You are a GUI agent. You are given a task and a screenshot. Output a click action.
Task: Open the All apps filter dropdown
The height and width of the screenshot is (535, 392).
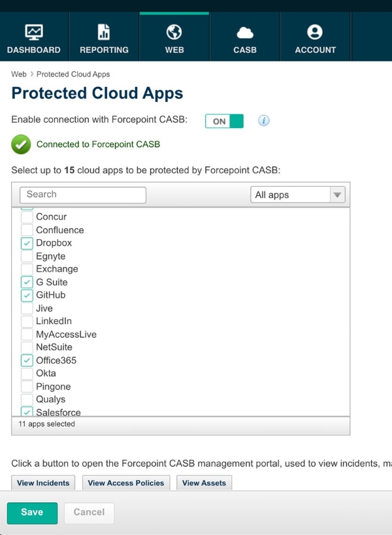click(x=298, y=195)
